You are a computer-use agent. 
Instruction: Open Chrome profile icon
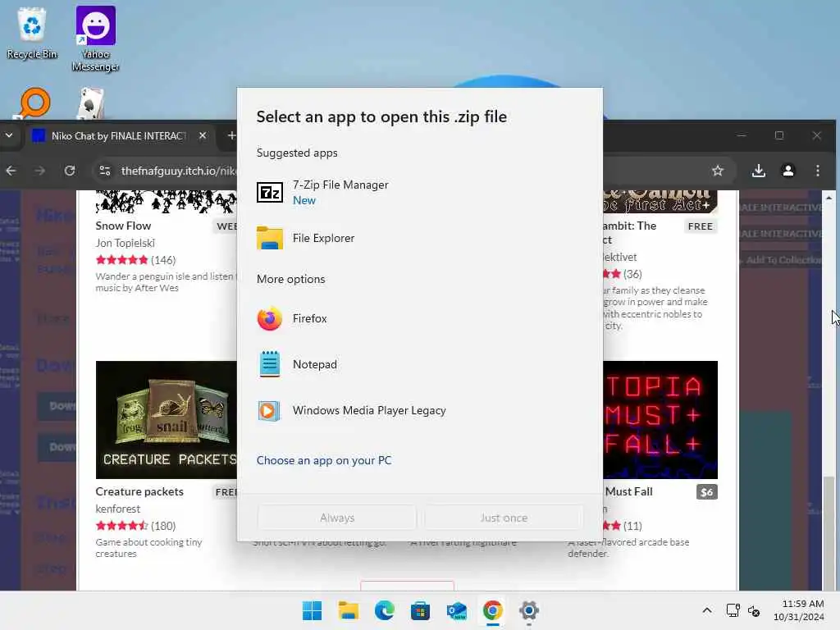pos(788,171)
